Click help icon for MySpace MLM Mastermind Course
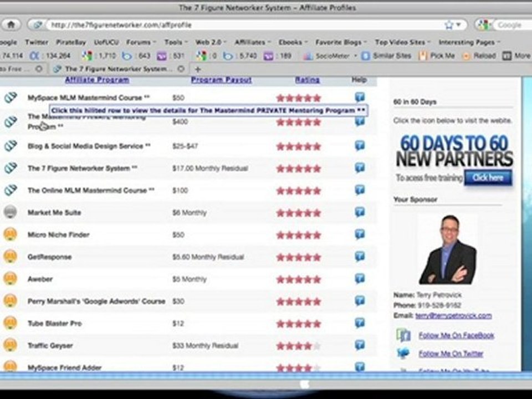This screenshot has width=532, height=399. click(x=360, y=97)
